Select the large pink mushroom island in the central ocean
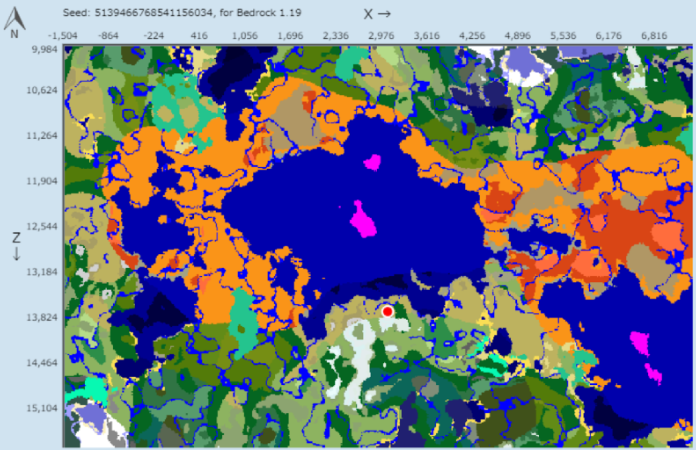Screen dimensions: 696x450 tap(362, 218)
